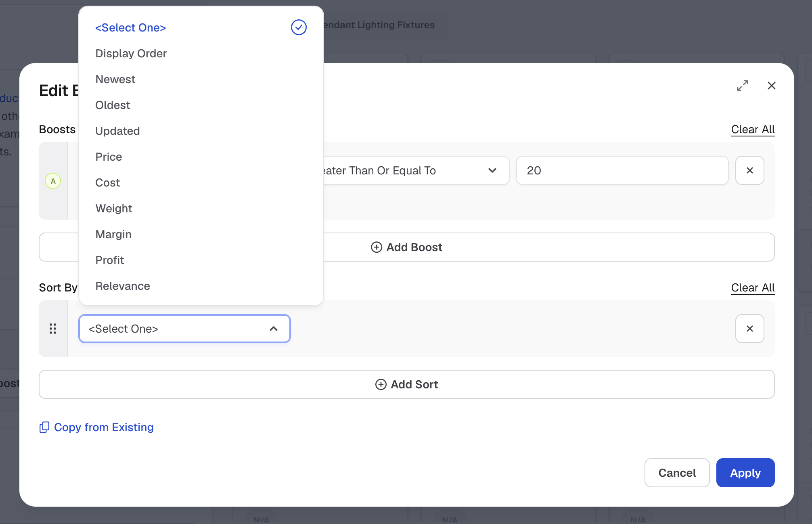Screen dimensions: 812x524
Task: Click the expand dialog arrows icon
Action: 742,86
